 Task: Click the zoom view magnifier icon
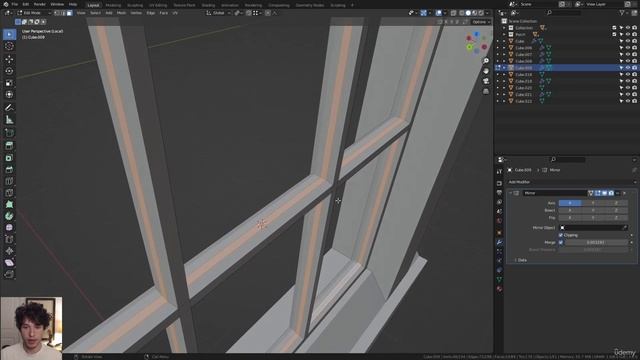(x=486, y=61)
